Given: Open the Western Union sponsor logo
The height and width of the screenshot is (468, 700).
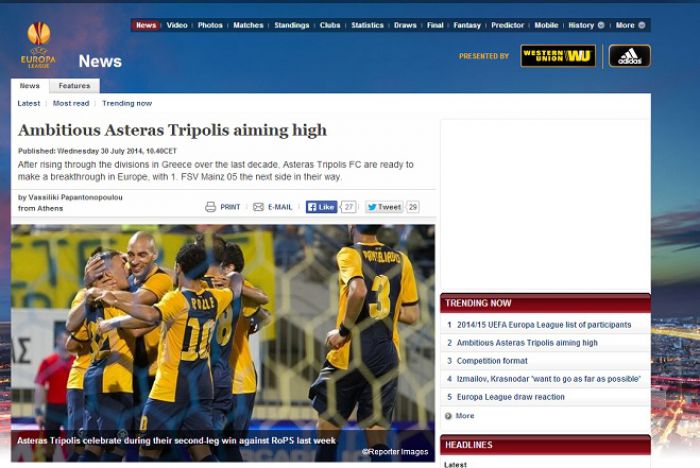Looking at the screenshot, I should pyautogui.click(x=558, y=56).
